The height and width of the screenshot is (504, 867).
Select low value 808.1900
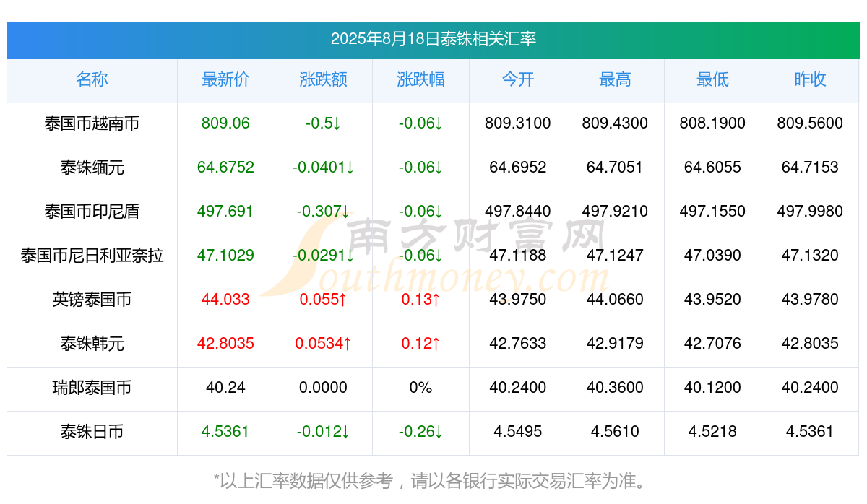pyautogui.click(x=712, y=123)
